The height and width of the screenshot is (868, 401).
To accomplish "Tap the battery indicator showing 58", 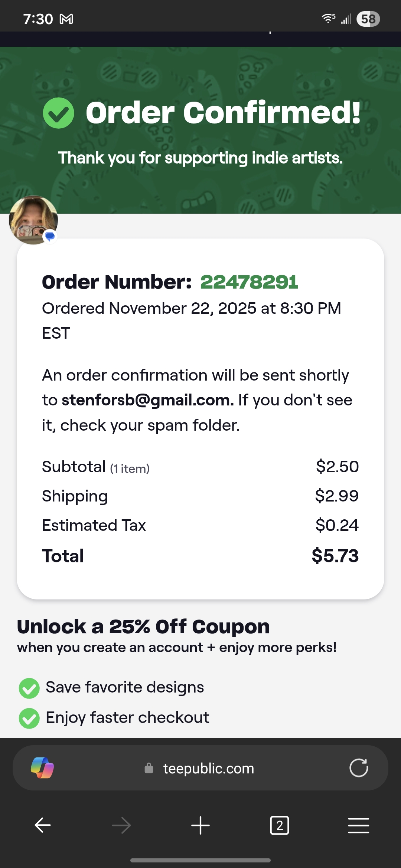I will [x=368, y=19].
